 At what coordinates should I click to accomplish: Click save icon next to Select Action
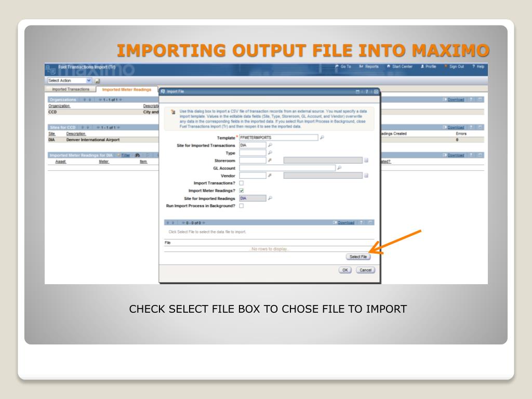[x=97, y=81]
